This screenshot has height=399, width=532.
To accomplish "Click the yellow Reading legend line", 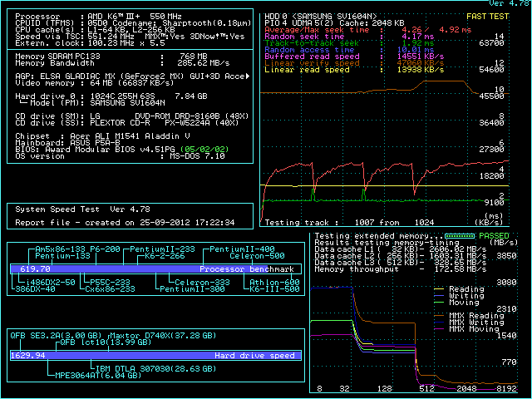I will [439, 289].
